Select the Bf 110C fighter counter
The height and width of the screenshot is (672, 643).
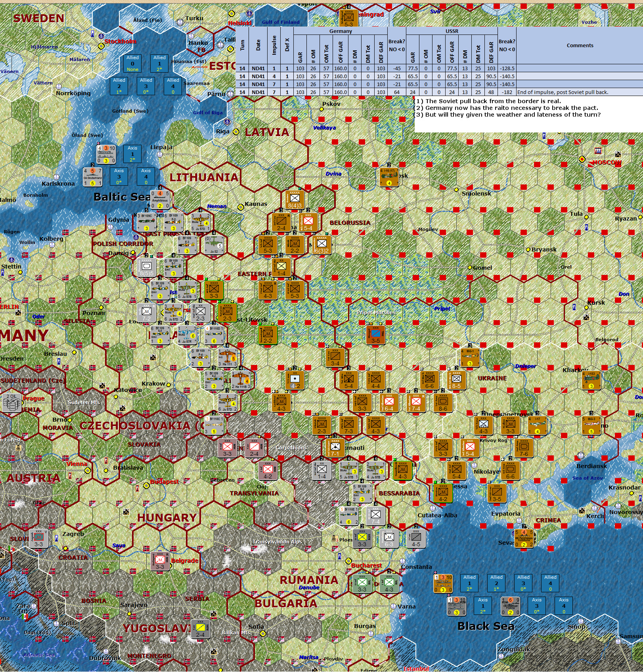coord(214,426)
